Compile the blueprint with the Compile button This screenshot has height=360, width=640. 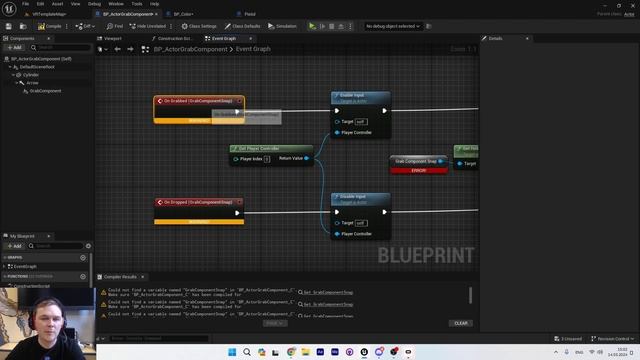pos(50,26)
